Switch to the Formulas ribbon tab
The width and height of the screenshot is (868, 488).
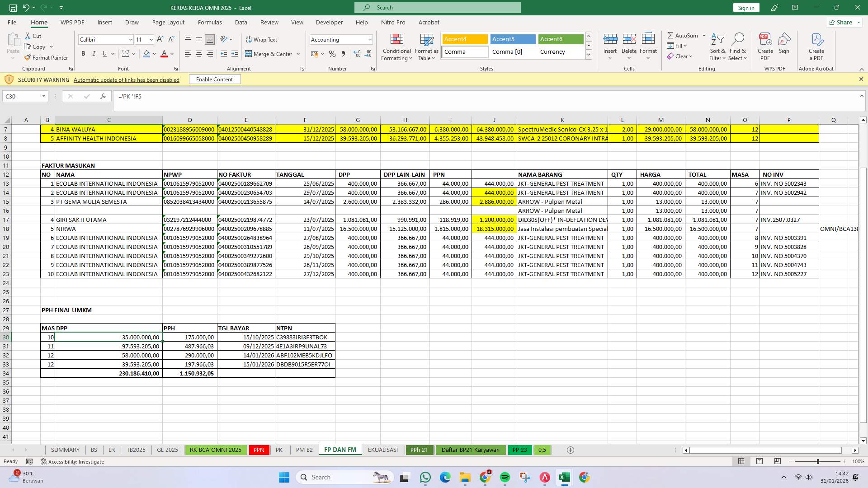[x=210, y=22]
